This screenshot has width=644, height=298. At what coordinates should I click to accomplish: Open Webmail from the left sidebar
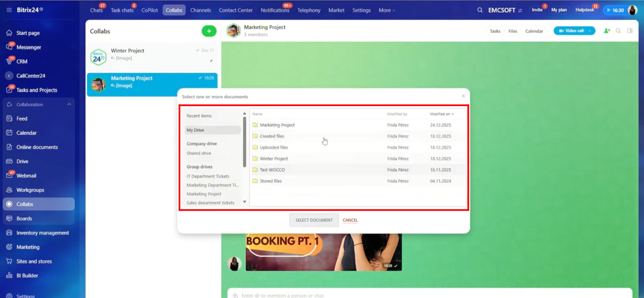(x=26, y=175)
